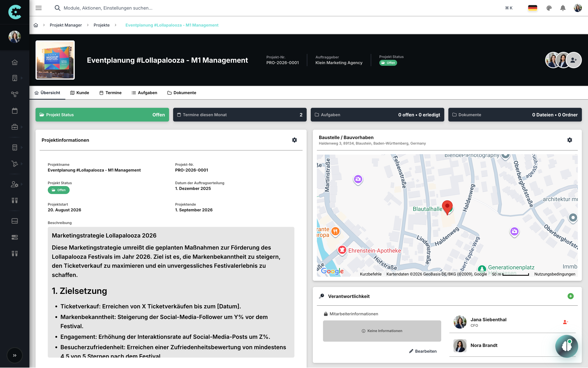Switch to the Dokumente tab

tap(182, 93)
